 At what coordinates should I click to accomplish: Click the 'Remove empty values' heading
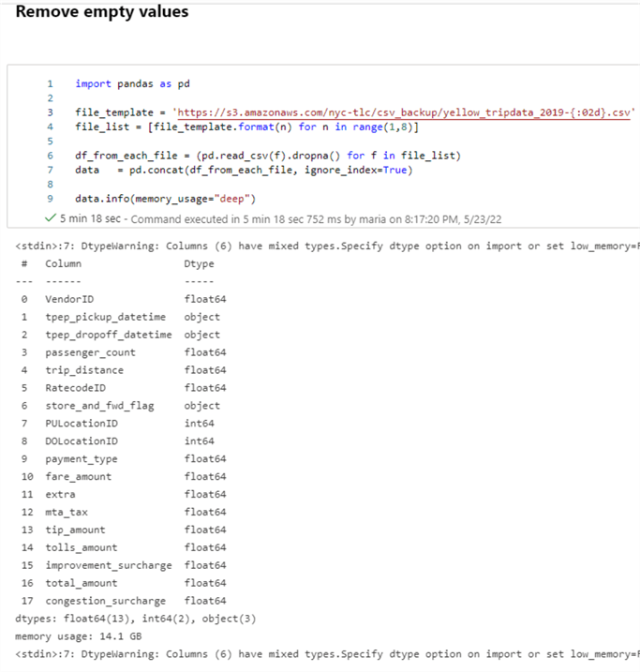102,11
